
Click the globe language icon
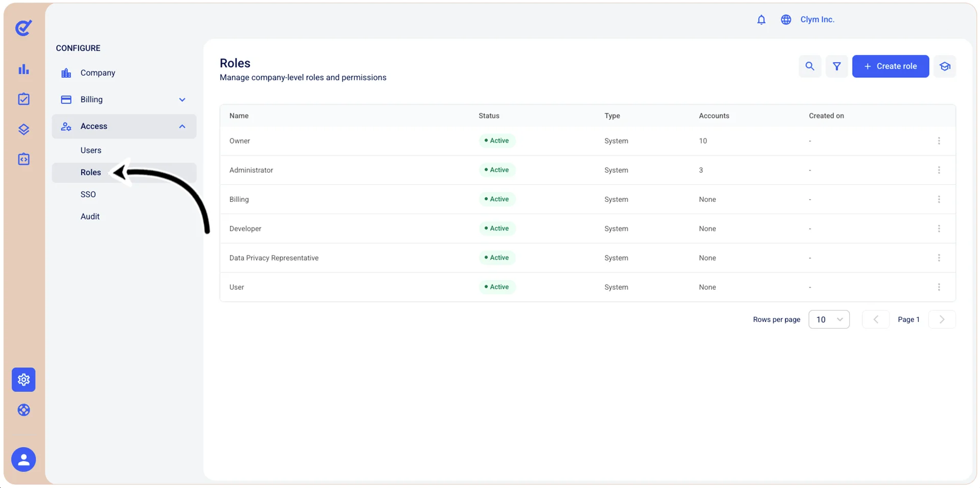click(x=786, y=19)
